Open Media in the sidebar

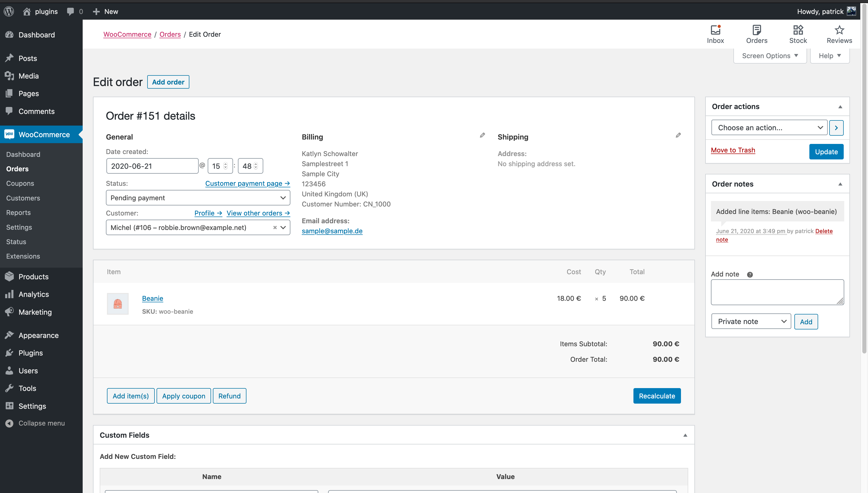28,76
